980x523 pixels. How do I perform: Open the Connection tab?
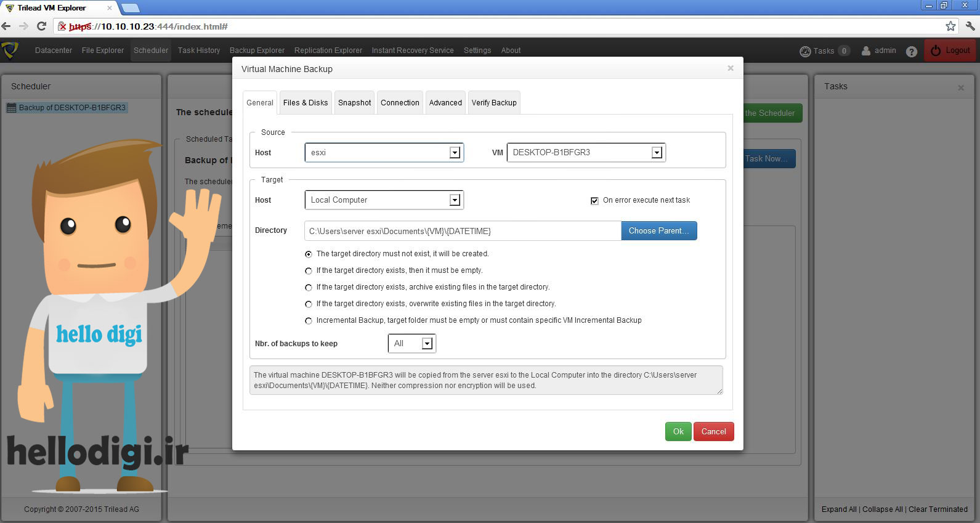click(x=400, y=103)
